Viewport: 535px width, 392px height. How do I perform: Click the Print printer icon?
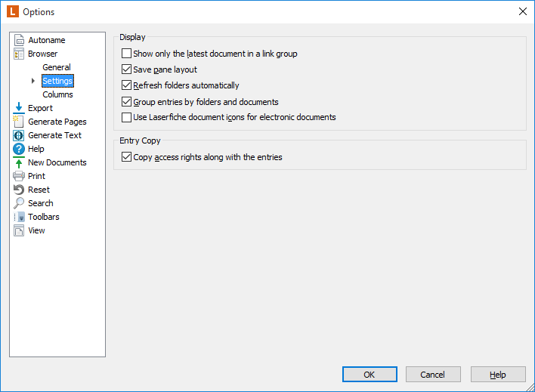(18, 176)
